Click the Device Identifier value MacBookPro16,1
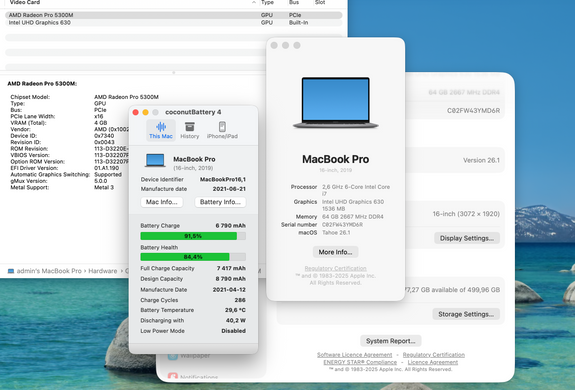This screenshot has width=575, height=390. pyautogui.click(x=223, y=179)
